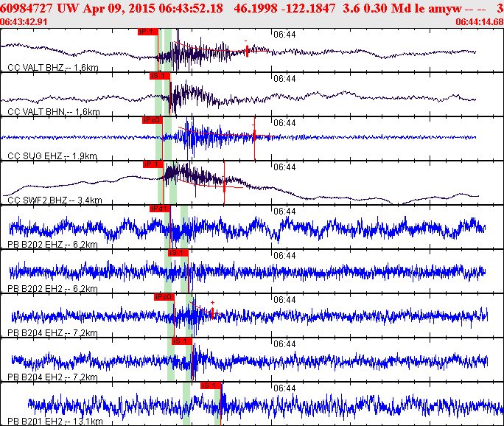Click the event header text 60984727 UW

39,8
